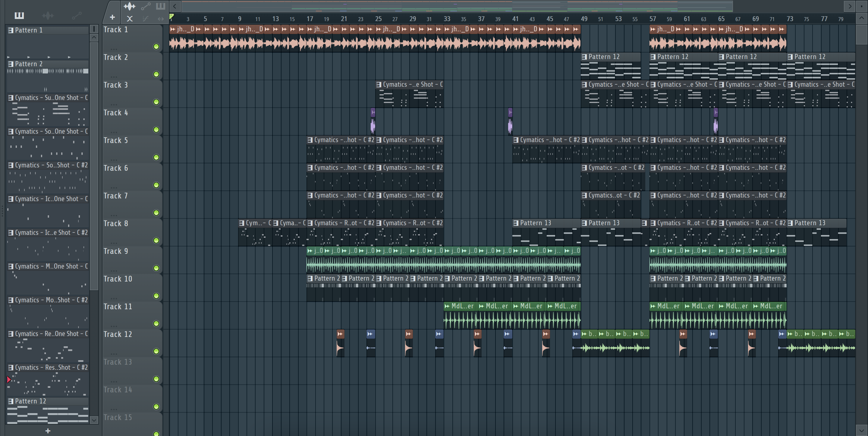Click the small button above the picker scrollbar

(94, 29)
